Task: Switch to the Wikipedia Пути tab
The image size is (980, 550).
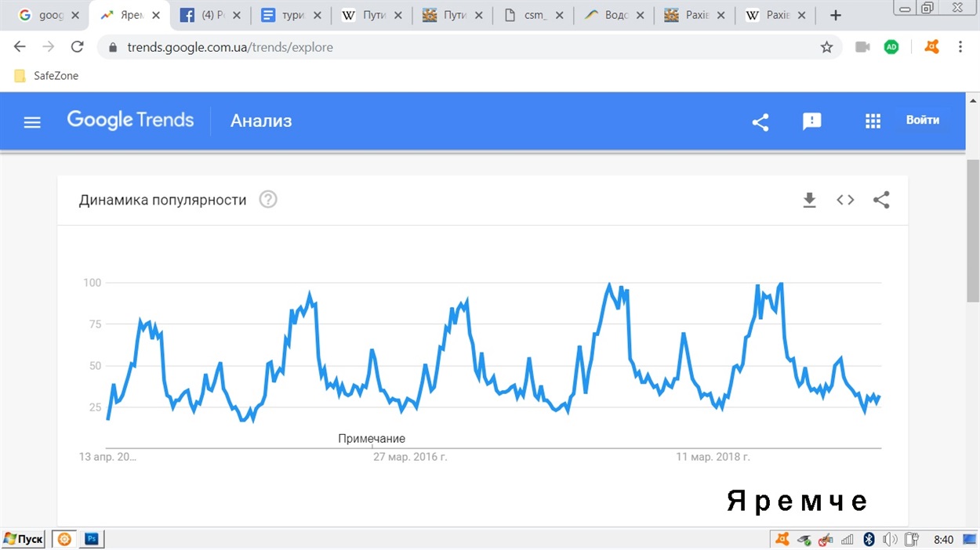Action: [370, 16]
